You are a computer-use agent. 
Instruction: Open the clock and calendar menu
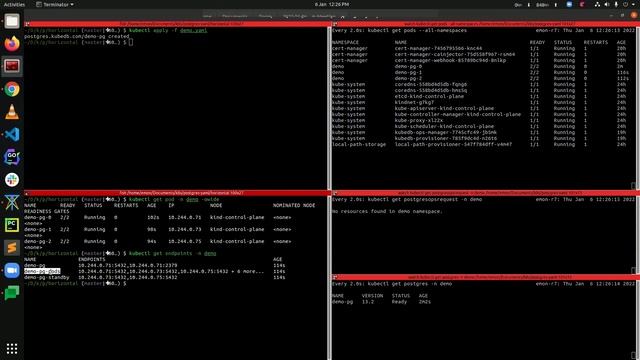(x=332, y=4)
